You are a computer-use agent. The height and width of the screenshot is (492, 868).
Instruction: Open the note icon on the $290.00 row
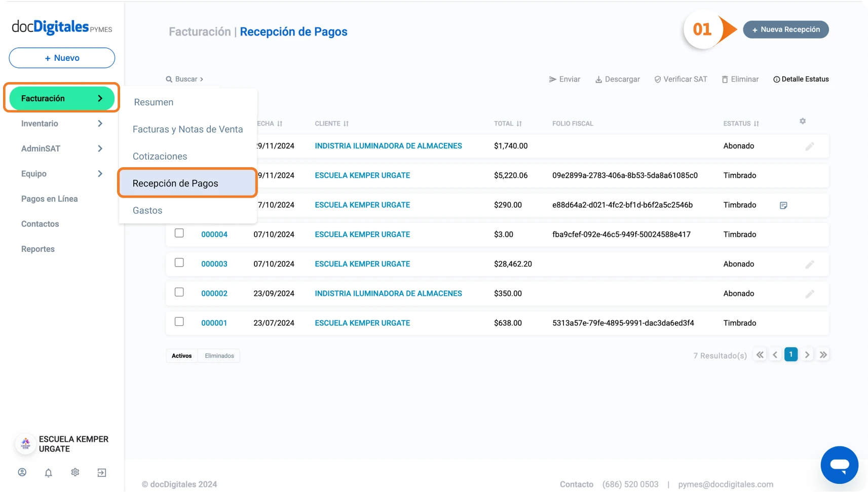[783, 205]
